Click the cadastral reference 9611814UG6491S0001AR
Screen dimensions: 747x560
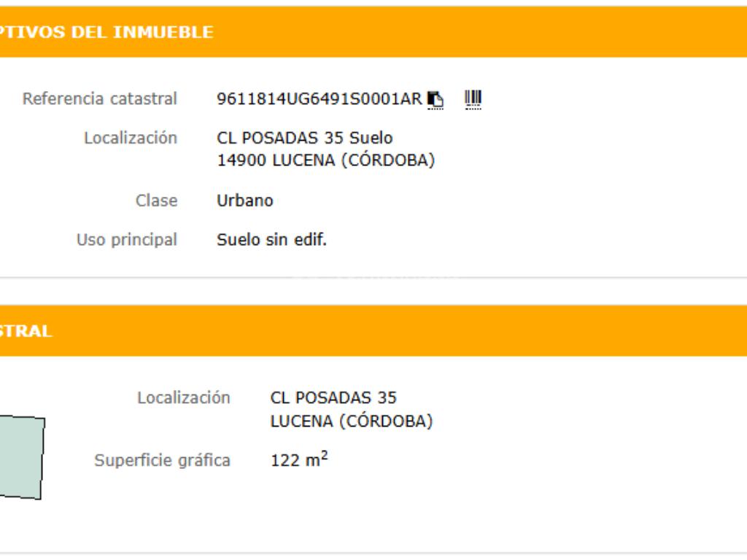click(320, 98)
